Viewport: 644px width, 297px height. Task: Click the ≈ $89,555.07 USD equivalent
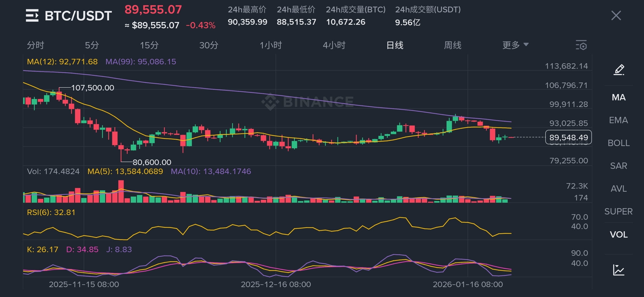[152, 25]
